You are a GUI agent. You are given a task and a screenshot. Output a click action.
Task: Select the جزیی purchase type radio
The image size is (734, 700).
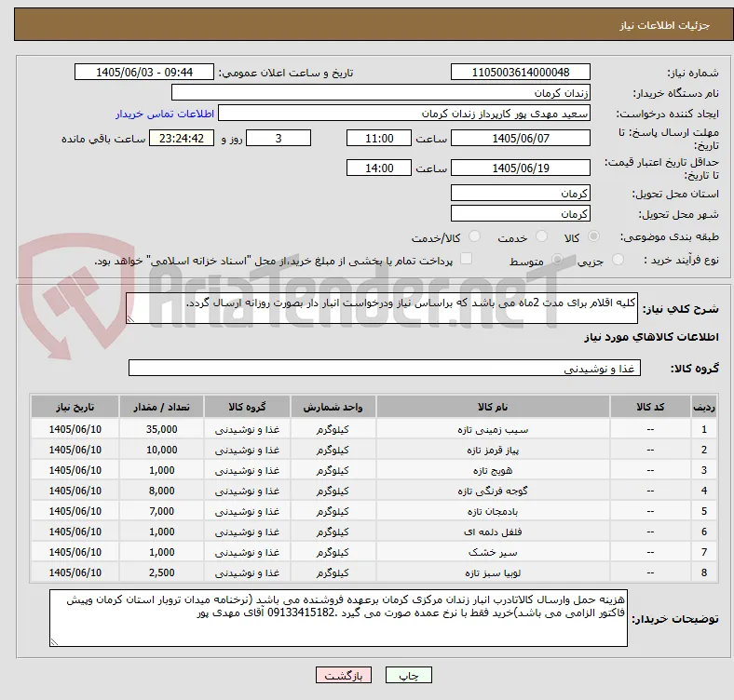click(x=618, y=259)
